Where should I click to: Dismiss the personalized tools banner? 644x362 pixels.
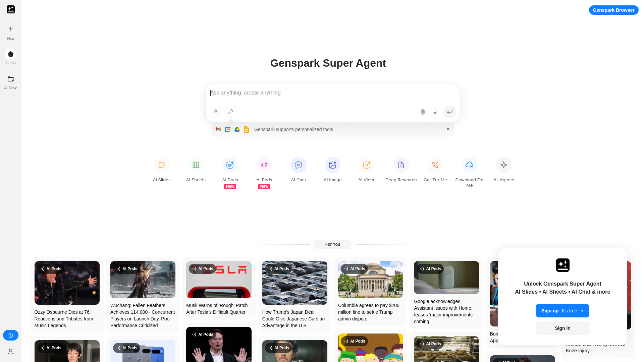pyautogui.click(x=448, y=129)
